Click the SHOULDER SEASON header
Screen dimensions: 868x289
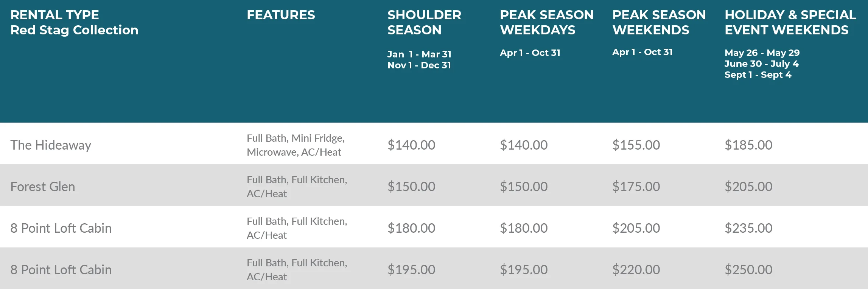click(424, 22)
